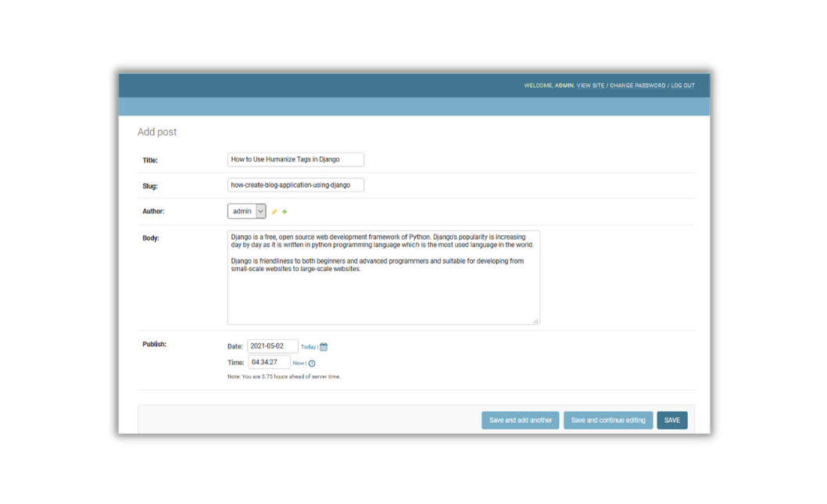This screenshot has height=504, width=827.
Task: Click the green plus to add author
Action: (x=285, y=212)
